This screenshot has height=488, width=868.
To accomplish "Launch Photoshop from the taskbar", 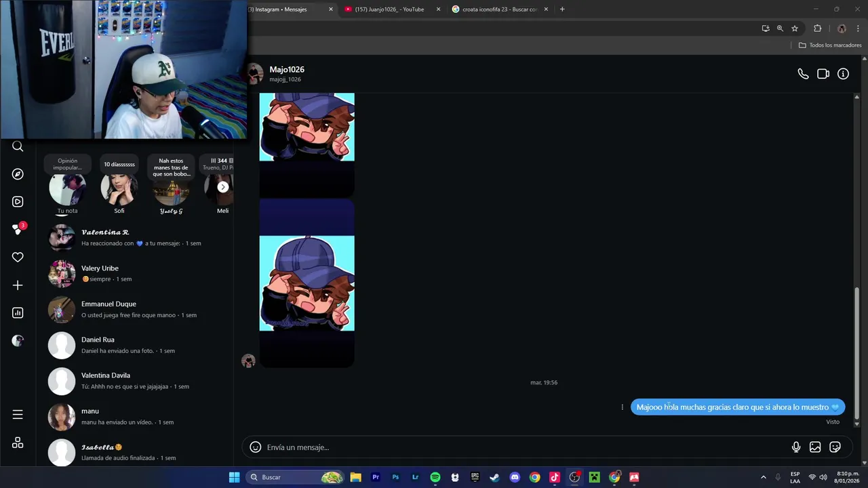I will pyautogui.click(x=395, y=477).
